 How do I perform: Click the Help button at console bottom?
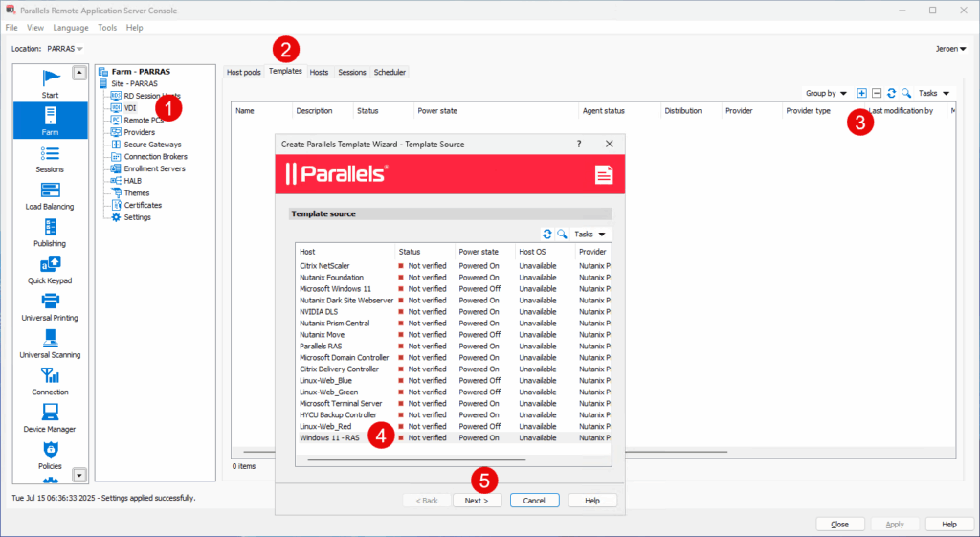[x=949, y=524]
